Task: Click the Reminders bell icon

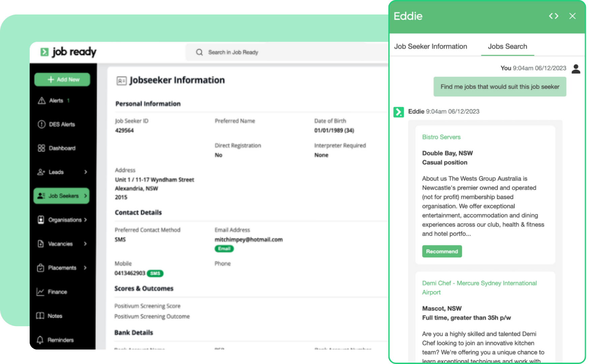Action: pyautogui.click(x=40, y=340)
